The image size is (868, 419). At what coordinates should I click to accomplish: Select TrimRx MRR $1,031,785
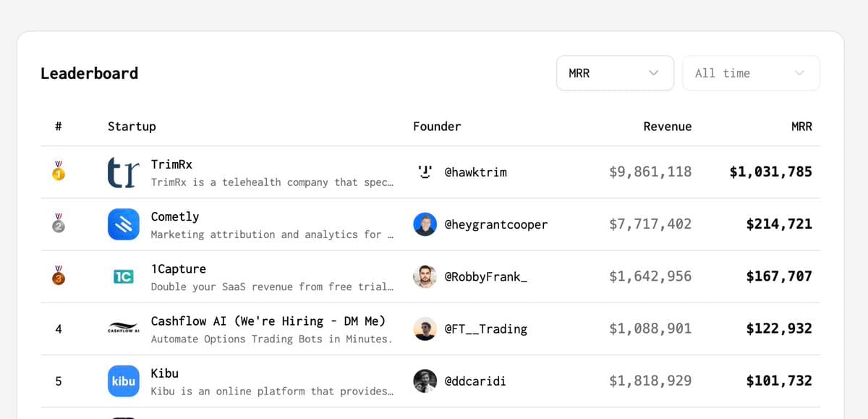click(x=771, y=172)
